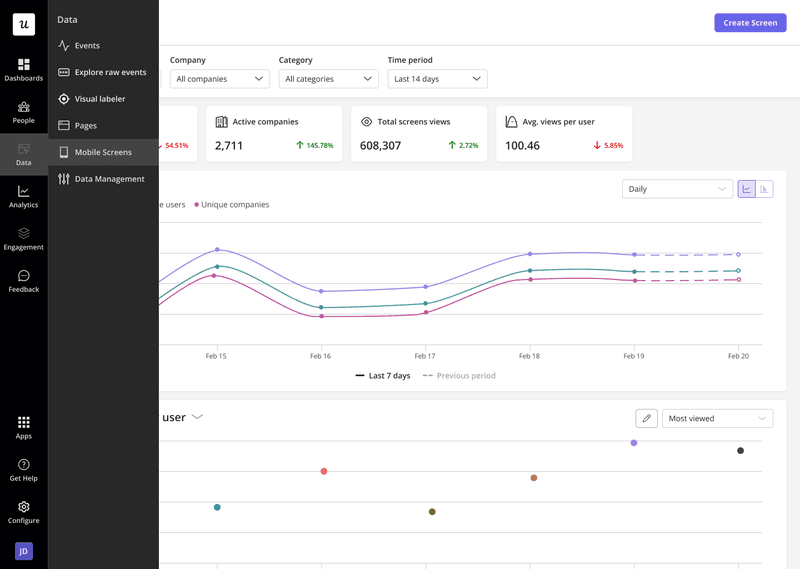Image resolution: width=800 pixels, height=569 pixels.
Task: Open the Daily interval dropdown
Action: point(677,189)
